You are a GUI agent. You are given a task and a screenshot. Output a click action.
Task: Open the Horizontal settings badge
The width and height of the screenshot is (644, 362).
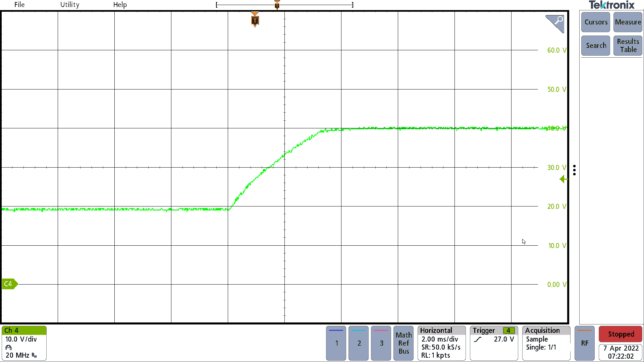point(441,343)
